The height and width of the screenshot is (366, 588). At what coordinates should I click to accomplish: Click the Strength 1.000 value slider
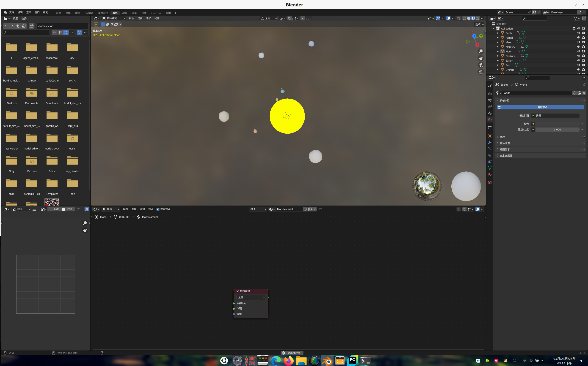(557, 130)
